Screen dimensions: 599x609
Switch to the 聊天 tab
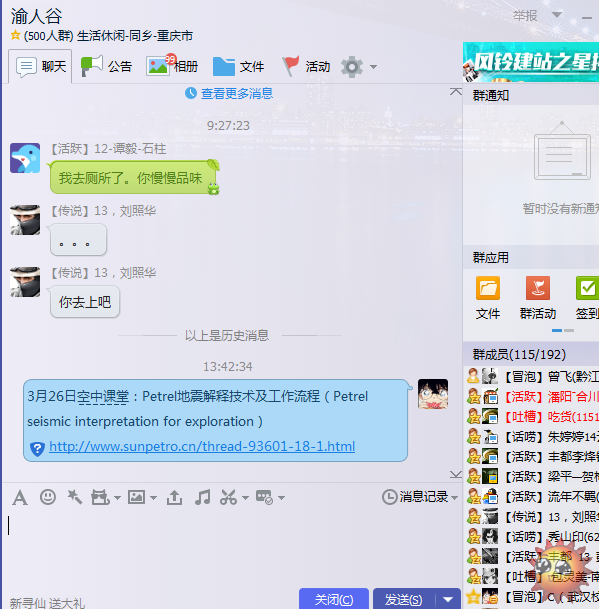tap(40, 66)
